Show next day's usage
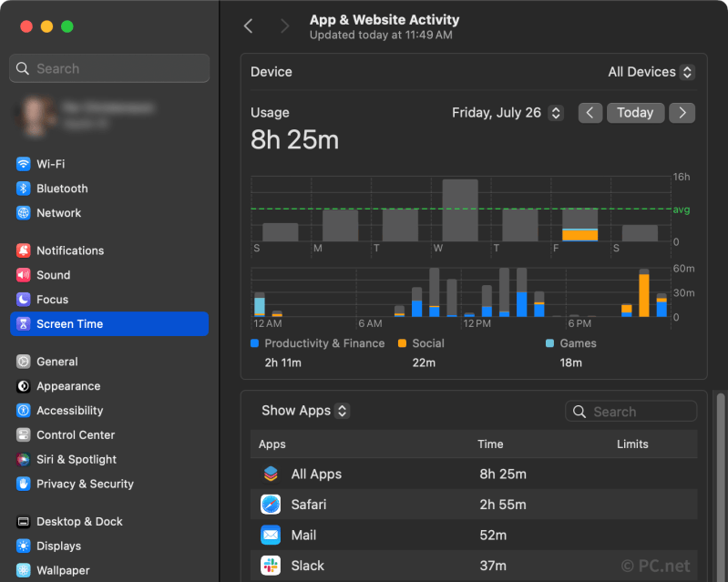 682,113
